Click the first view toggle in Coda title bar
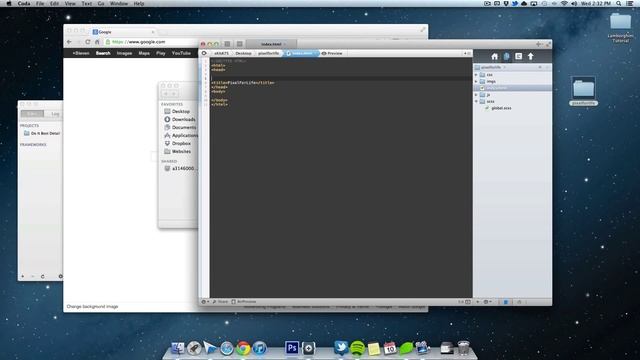Screen dimensions: 640x360 tap(227, 44)
